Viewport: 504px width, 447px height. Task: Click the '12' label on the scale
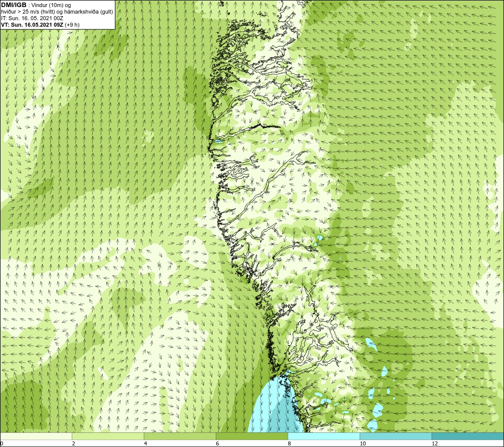434,443
